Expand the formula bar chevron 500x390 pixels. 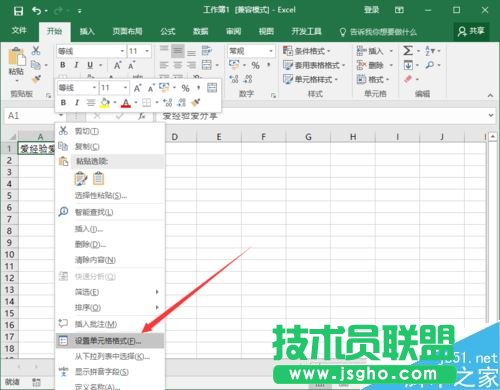[x=490, y=115]
